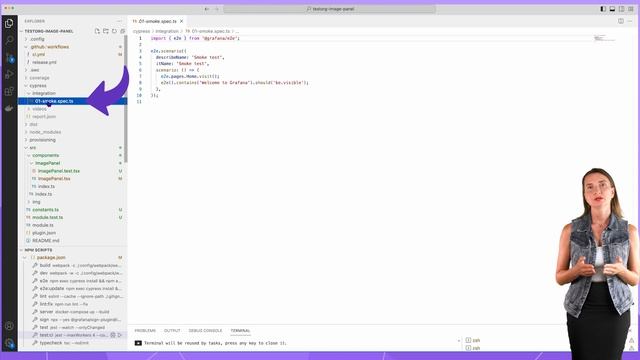Image resolution: width=640 pixels, height=360 pixels.
Task: Expand the coverage folder
Action: point(26,78)
